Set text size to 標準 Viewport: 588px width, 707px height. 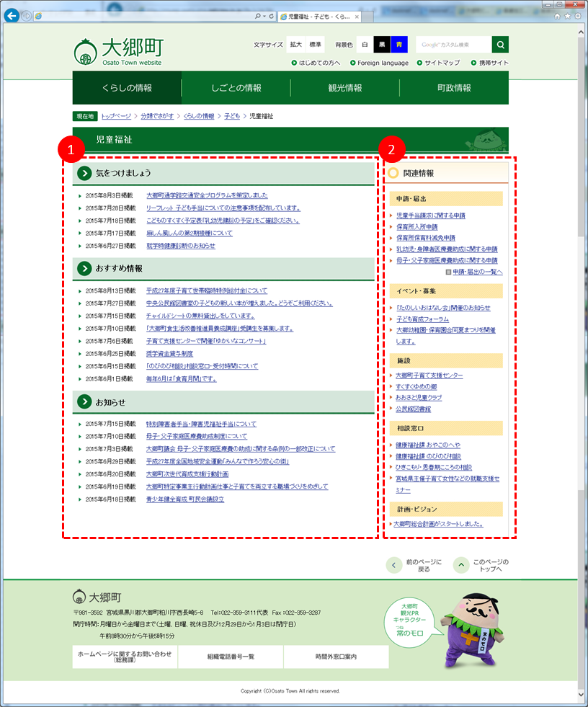pos(315,45)
